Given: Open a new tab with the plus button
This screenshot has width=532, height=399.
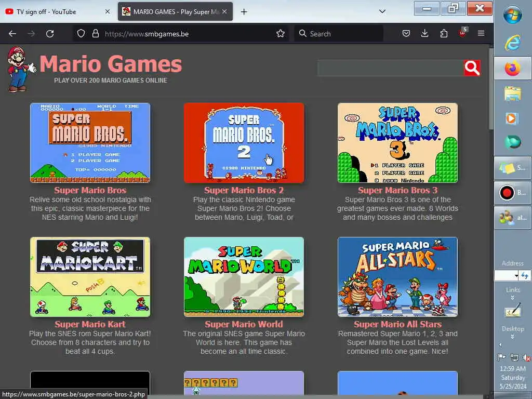Looking at the screenshot, I should (244, 12).
